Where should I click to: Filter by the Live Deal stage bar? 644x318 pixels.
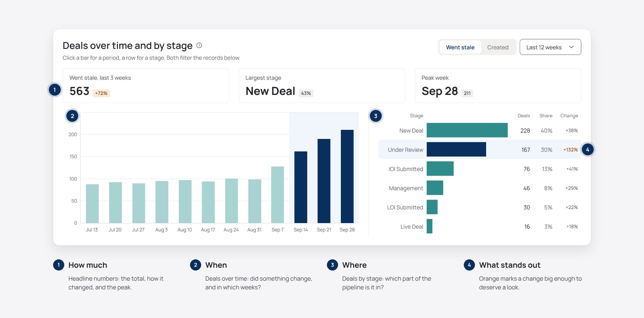click(430, 226)
